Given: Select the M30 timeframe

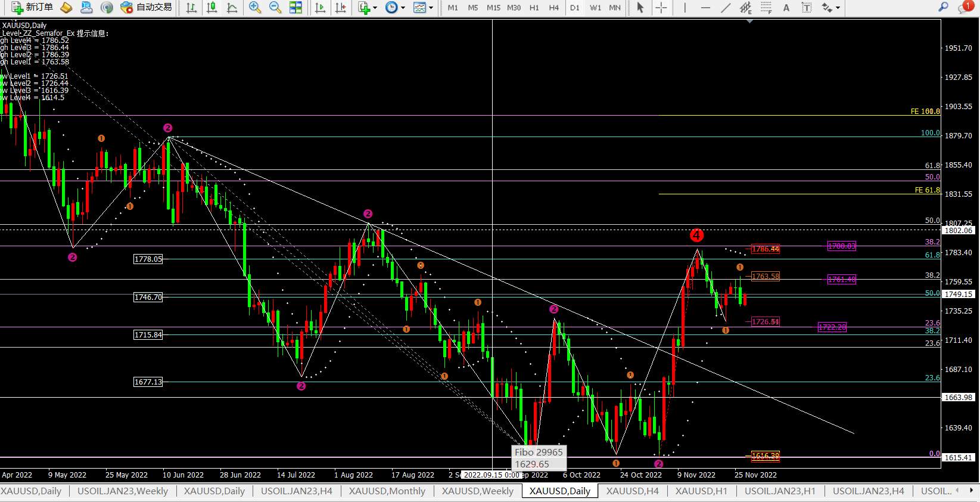Looking at the screenshot, I should pos(514,8).
